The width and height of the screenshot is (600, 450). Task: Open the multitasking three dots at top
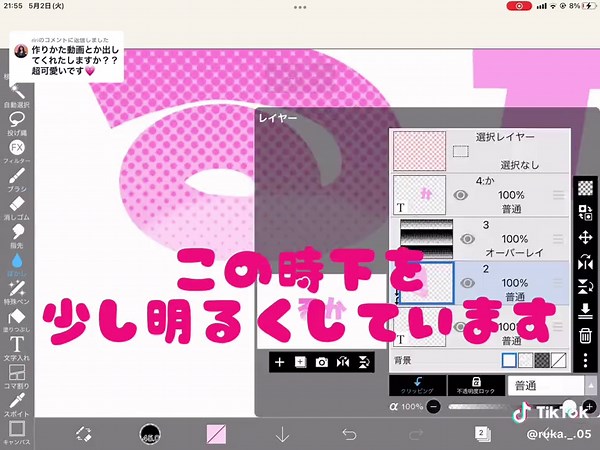pos(300,7)
